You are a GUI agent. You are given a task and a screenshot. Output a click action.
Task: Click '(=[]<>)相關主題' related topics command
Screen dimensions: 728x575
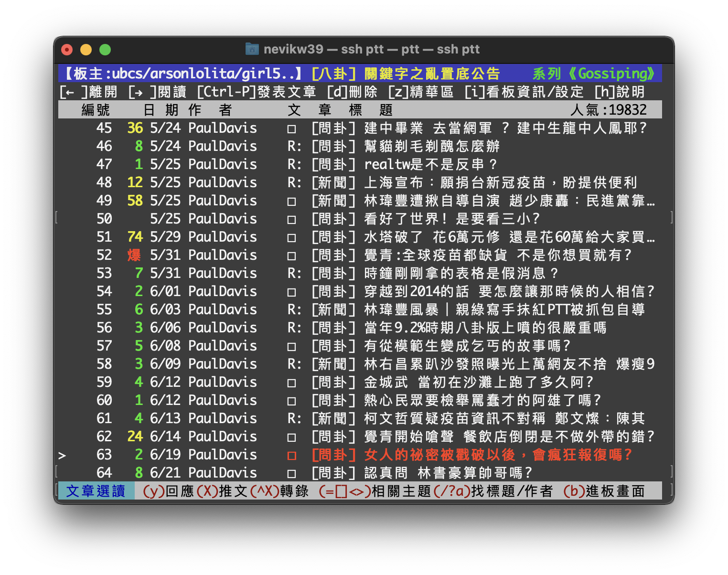pos(375,491)
